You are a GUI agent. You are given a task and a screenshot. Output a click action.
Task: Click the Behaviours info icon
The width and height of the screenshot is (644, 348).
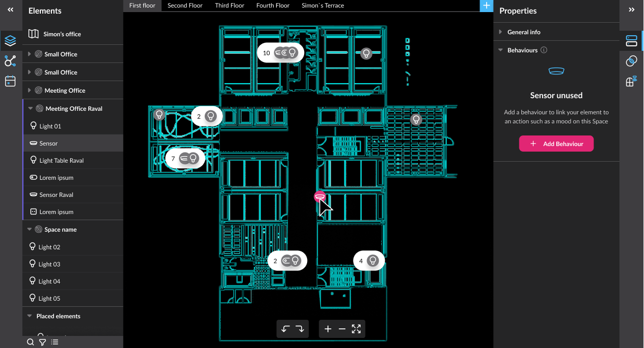(544, 50)
